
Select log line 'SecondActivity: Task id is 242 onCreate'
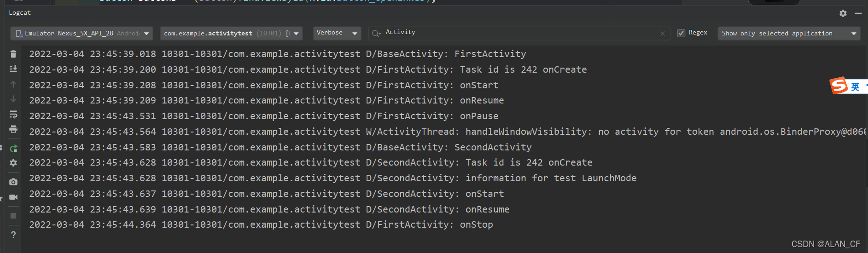(311, 162)
